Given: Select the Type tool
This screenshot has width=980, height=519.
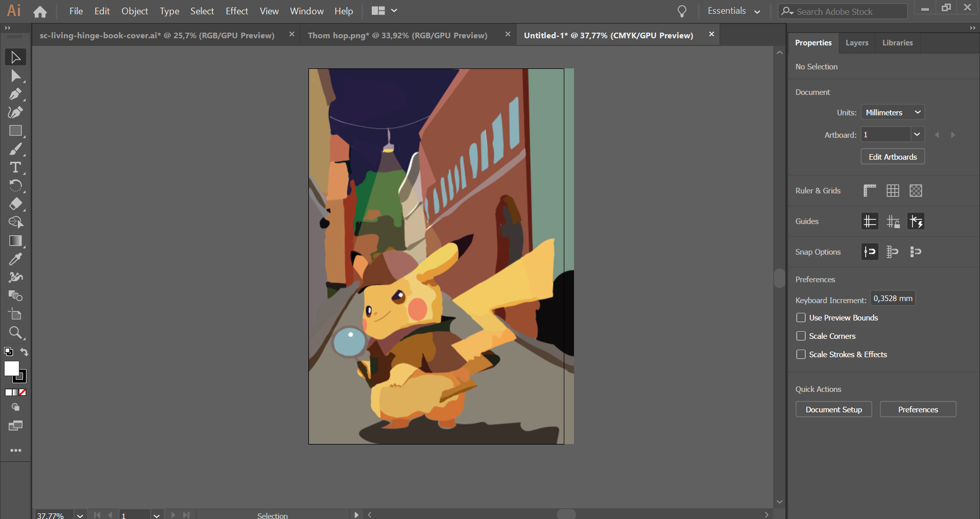Looking at the screenshot, I should tap(15, 167).
